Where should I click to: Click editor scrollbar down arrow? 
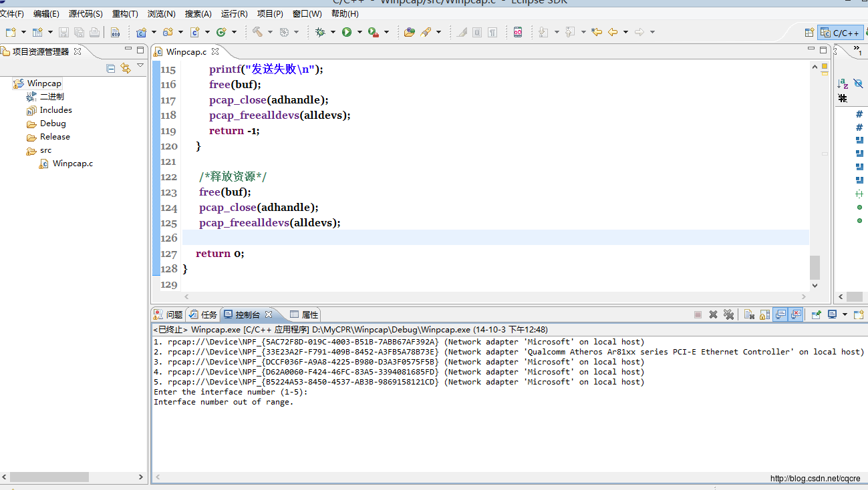(x=815, y=285)
